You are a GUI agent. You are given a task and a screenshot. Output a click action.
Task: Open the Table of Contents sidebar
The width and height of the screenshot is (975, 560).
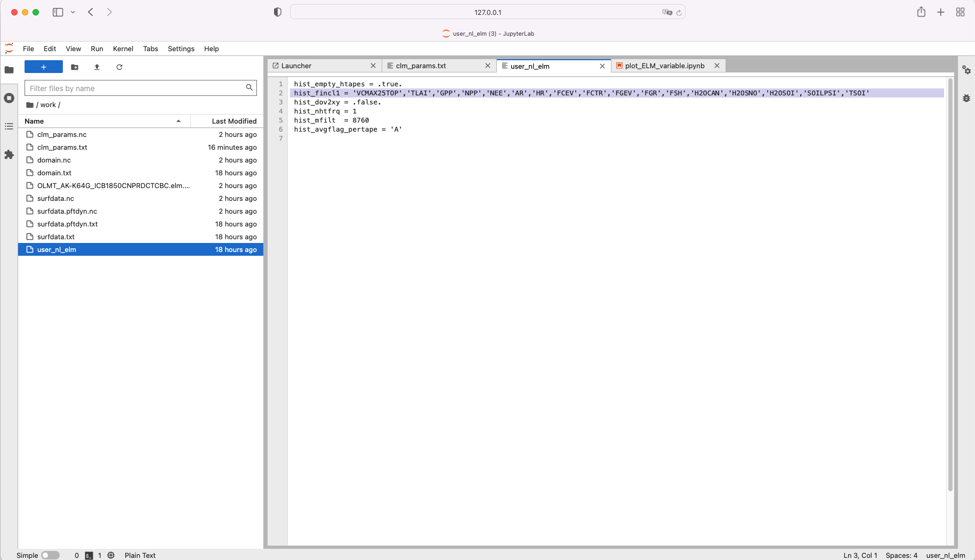point(9,126)
